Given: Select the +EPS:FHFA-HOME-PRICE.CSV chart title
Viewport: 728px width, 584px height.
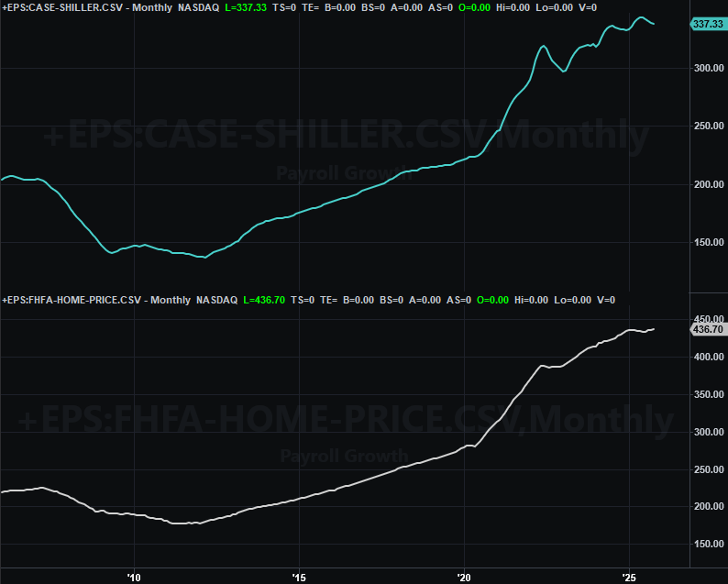Looking at the screenshot, I should [73, 300].
